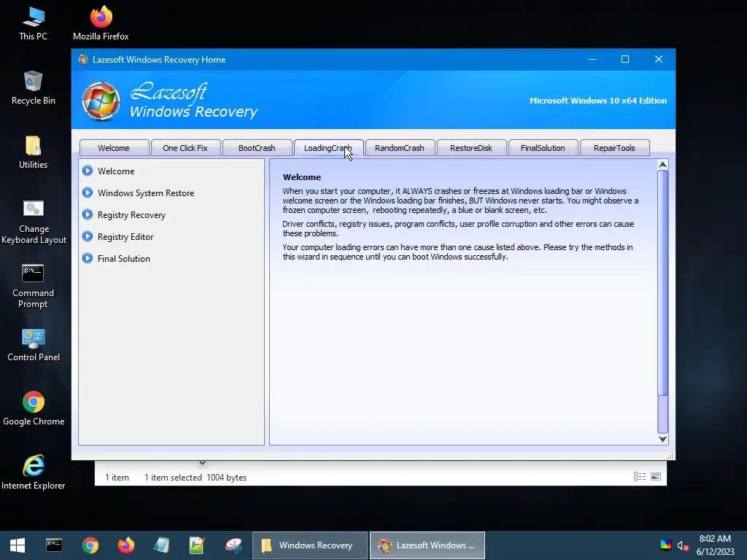Open the BootCrash tab
Screen dimensions: 747x560
tap(257, 148)
